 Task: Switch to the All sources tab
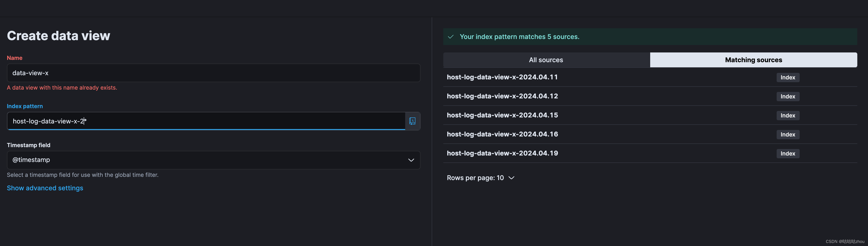(546, 60)
